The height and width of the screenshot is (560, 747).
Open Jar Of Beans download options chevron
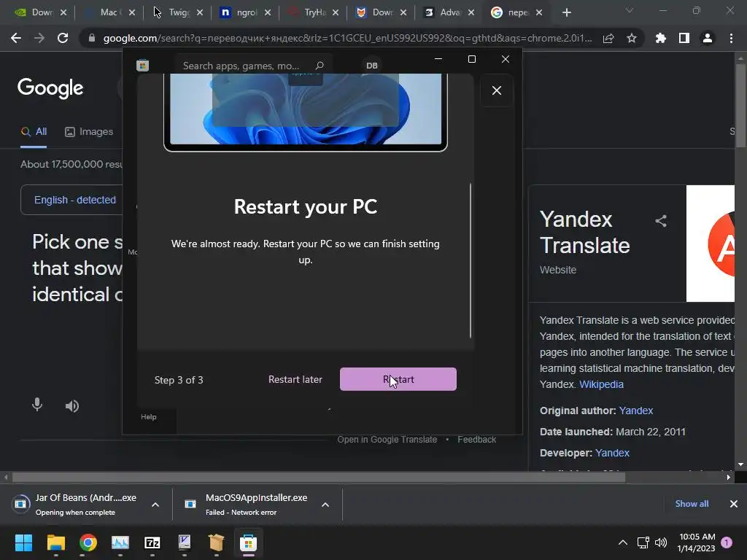coord(155,505)
